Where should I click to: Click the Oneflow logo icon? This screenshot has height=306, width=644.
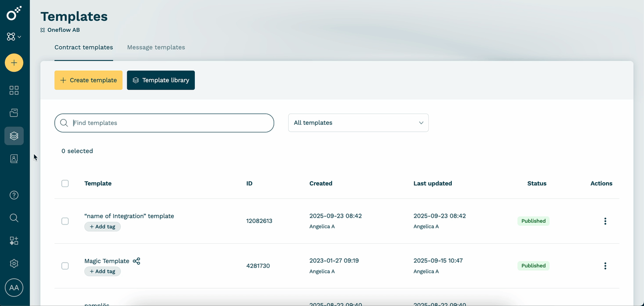point(14,13)
